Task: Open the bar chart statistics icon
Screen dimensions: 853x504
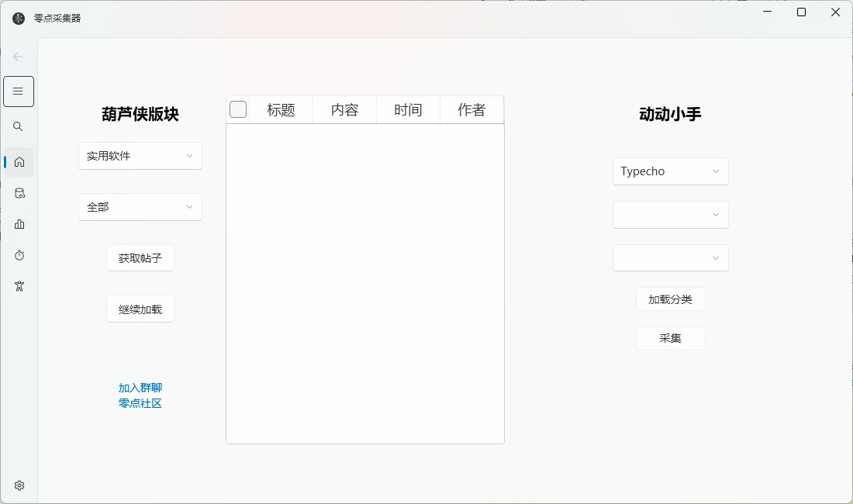Action: pyautogui.click(x=19, y=224)
